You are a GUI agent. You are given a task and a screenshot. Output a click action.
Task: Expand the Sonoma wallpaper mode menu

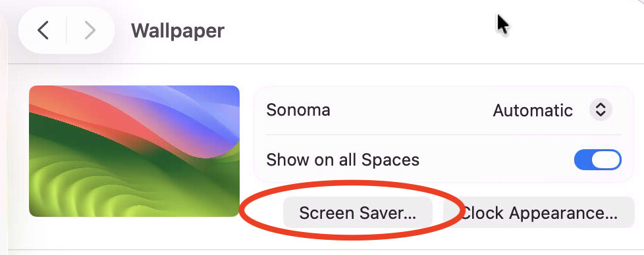point(552,110)
